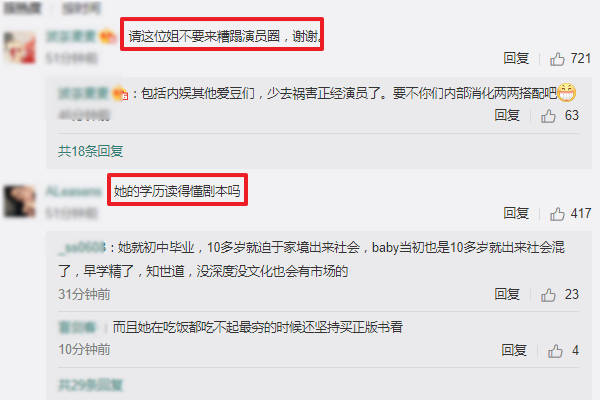This screenshot has width=600, height=400.
Task: Click the grinning emoji in the first reply
Action: 566,93
